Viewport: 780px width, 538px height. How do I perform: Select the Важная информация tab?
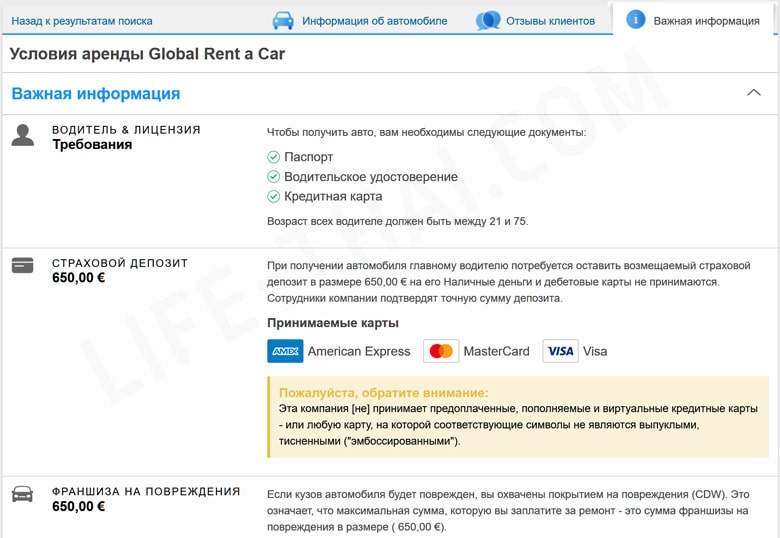(706, 20)
